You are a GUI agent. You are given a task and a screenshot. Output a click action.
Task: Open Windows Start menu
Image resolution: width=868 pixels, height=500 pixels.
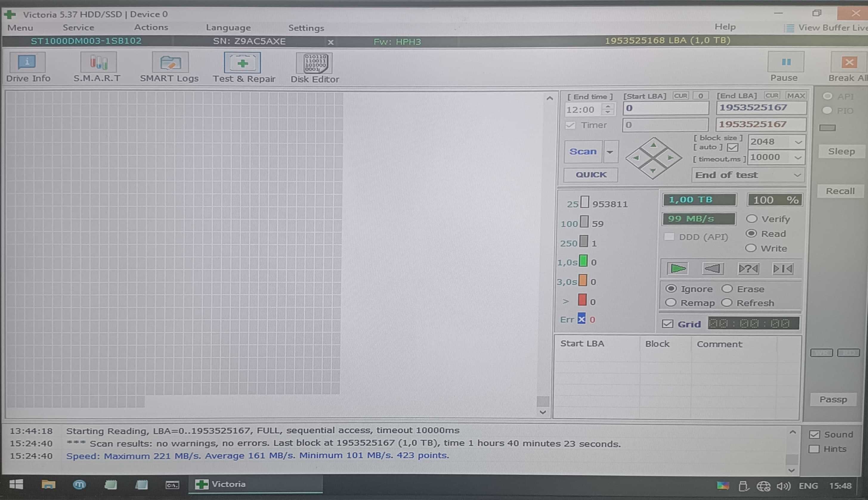(16, 484)
